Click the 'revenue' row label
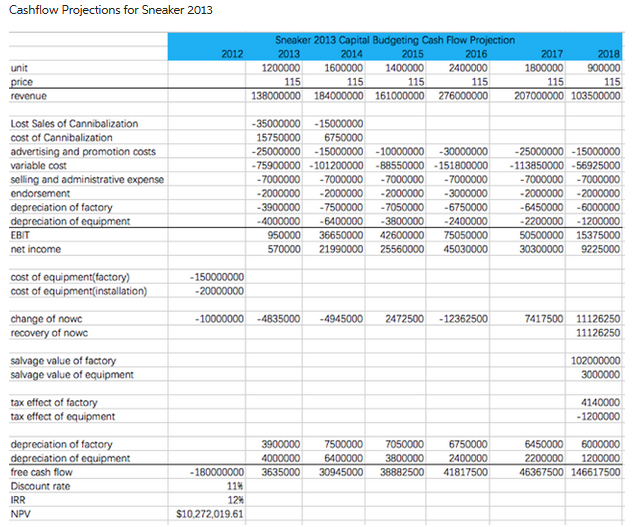The height and width of the screenshot is (527, 632). coord(28,96)
